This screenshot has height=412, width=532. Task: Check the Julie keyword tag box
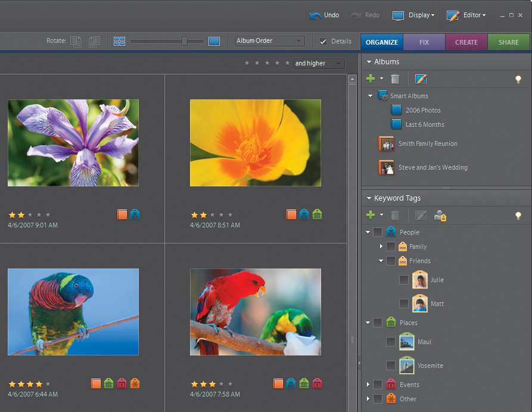click(404, 280)
